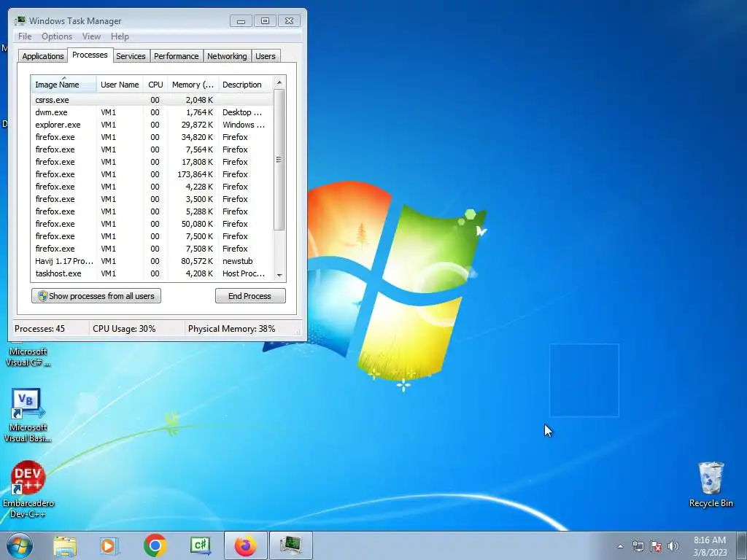Screen dimensions: 747x560
Task: Select firefox.exe using 17,808 K
Action: (x=152, y=162)
